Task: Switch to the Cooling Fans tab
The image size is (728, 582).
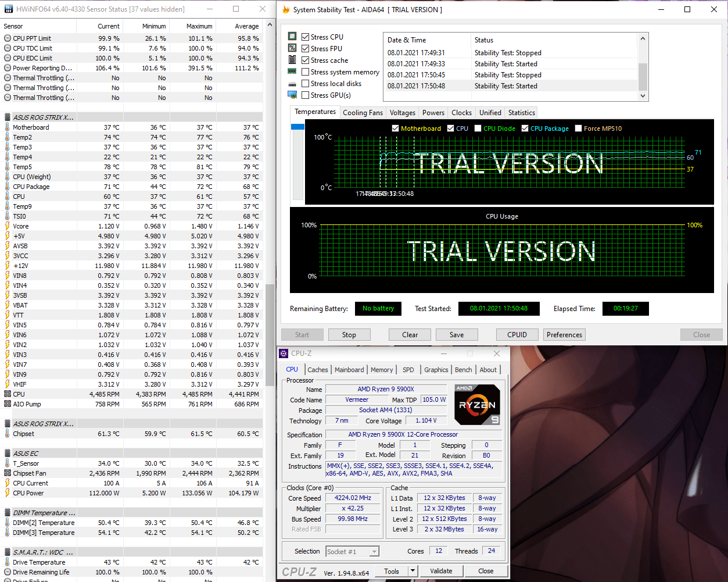Action: coord(363,113)
